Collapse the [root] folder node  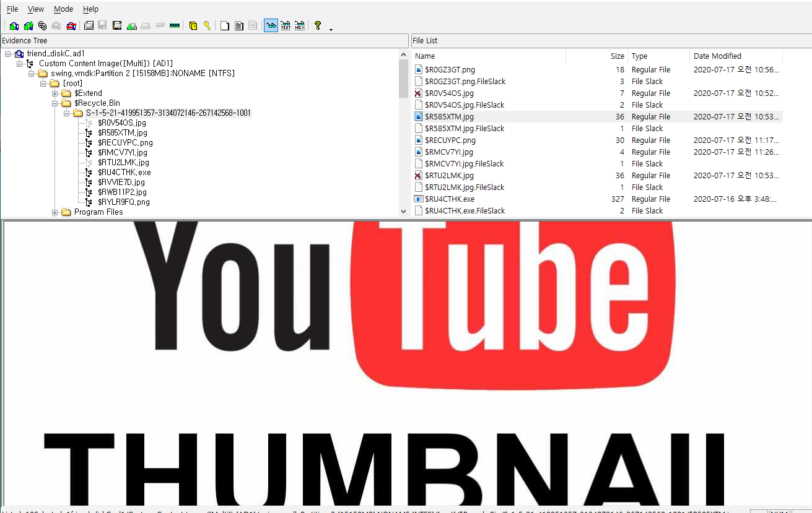coord(43,84)
